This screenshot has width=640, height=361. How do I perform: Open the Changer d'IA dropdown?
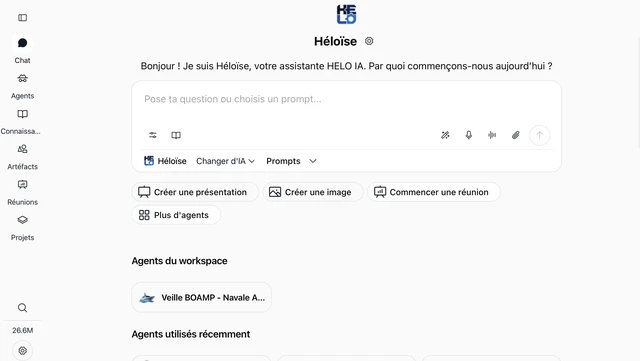(225, 161)
